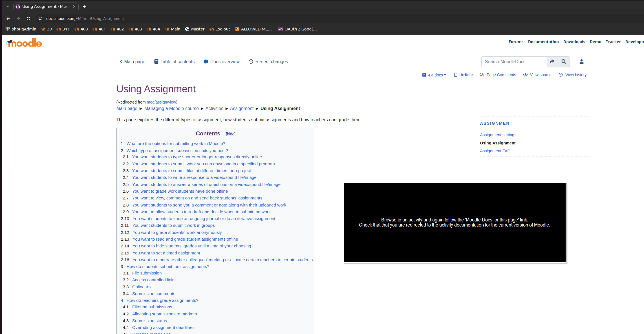Go back with browser back arrow
The height and width of the screenshot is (334, 644).
8,19
